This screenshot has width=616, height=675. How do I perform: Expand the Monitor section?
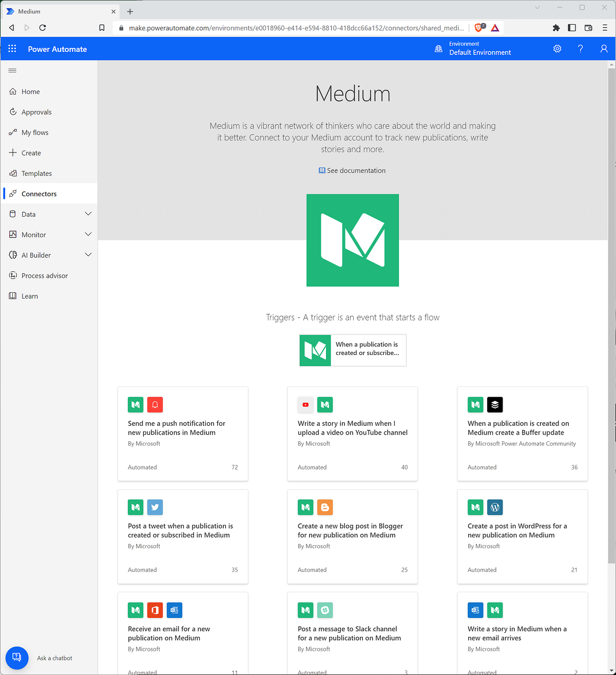(x=49, y=234)
